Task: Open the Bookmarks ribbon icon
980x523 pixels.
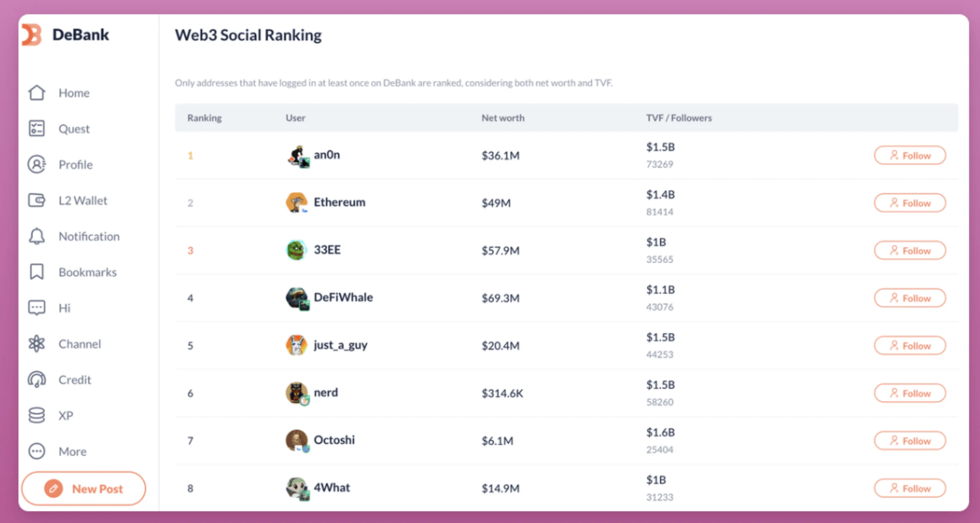Action: point(37,272)
